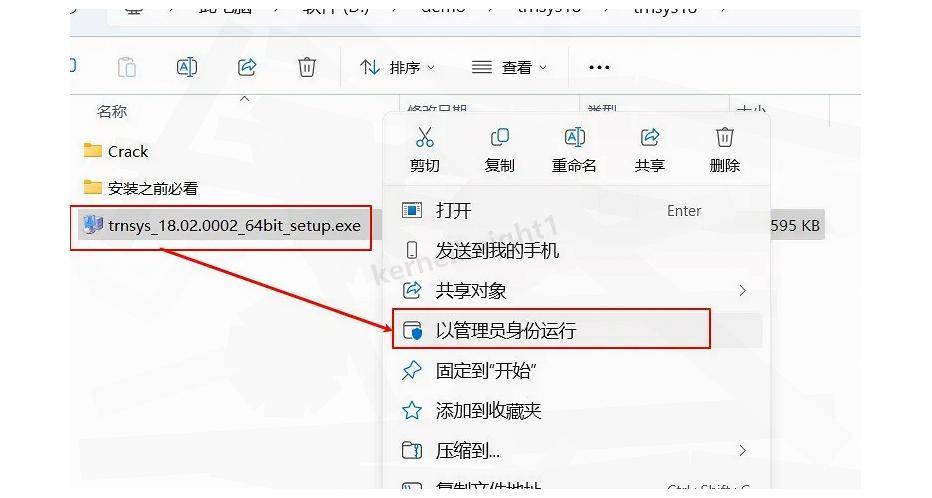
Task: Choose 发送到我的手机 menu entry
Action: 577,251
